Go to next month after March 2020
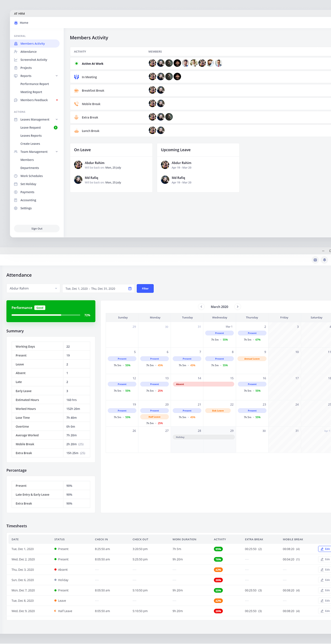Screen dimensions: 331x644 coord(237,307)
